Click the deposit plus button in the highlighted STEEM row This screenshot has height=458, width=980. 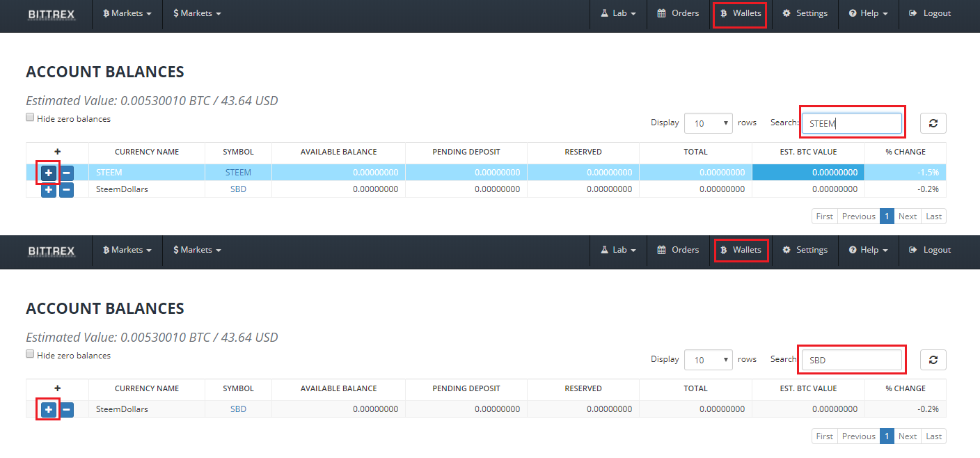[x=49, y=173]
